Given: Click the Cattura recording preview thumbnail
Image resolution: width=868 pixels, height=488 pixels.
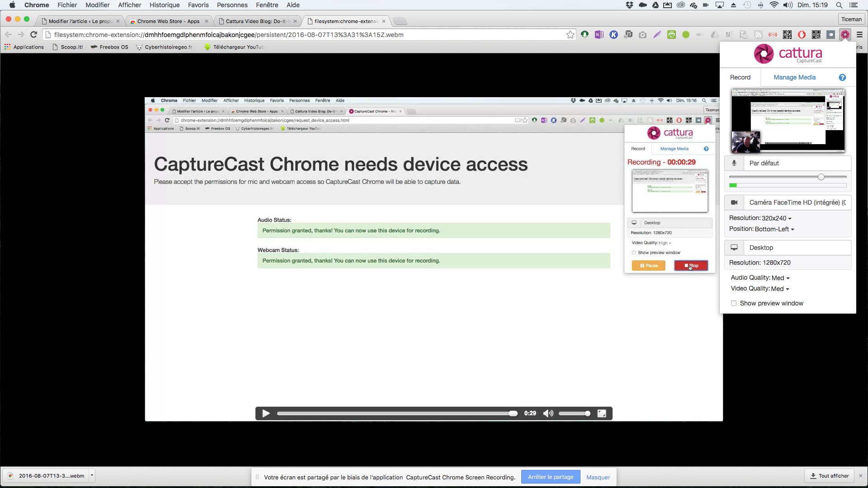Looking at the screenshot, I should tap(788, 121).
